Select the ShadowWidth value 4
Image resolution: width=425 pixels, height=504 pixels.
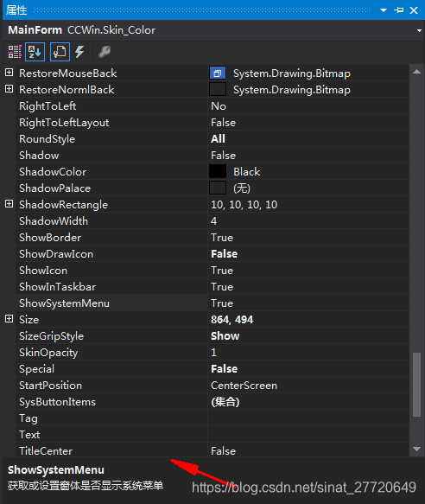[213, 221]
